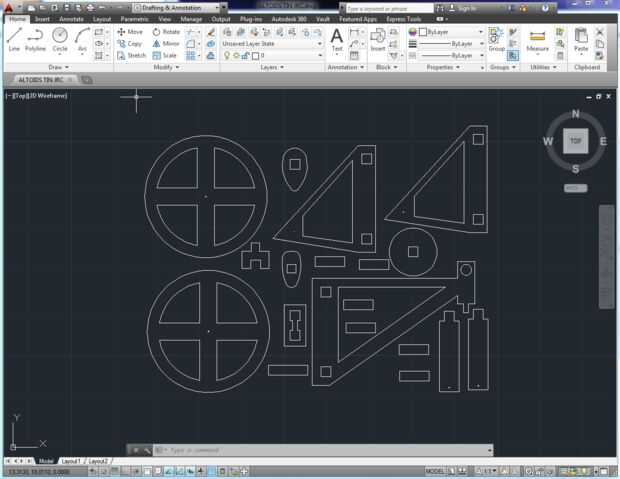Open the Output ribbon tab
The image size is (620, 479).
[221, 19]
